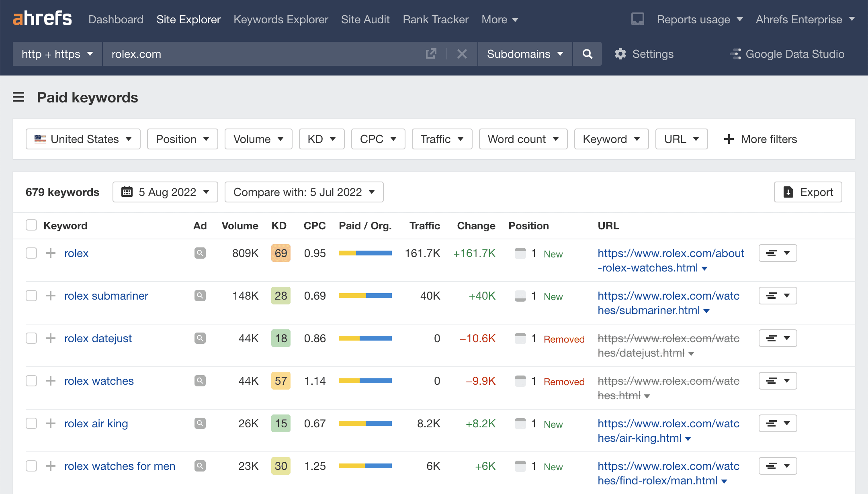Switch to Keywords Explorer
The width and height of the screenshot is (868, 494).
click(x=280, y=19)
